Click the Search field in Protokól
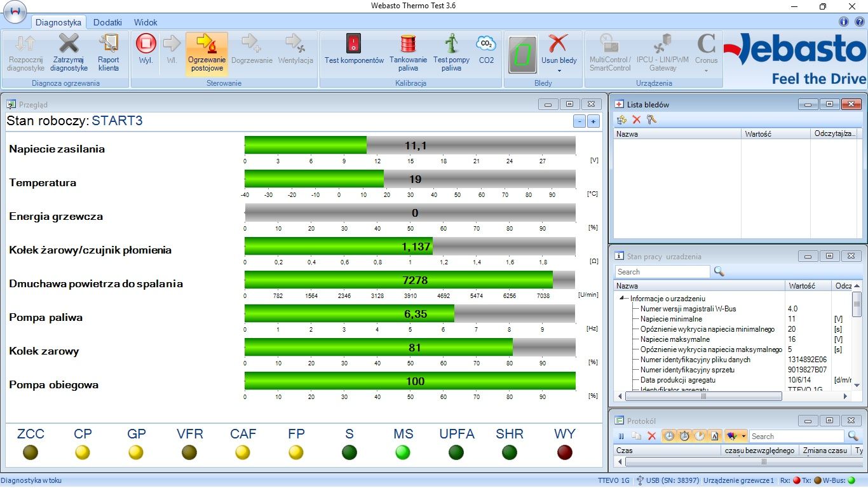Screen dimensions: 868x488 [x=797, y=436]
